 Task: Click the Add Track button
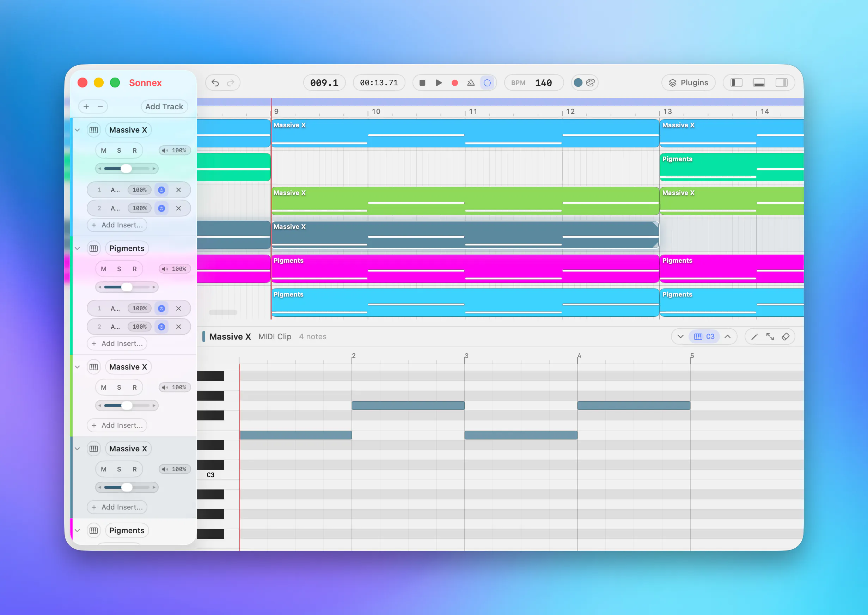[x=164, y=107]
